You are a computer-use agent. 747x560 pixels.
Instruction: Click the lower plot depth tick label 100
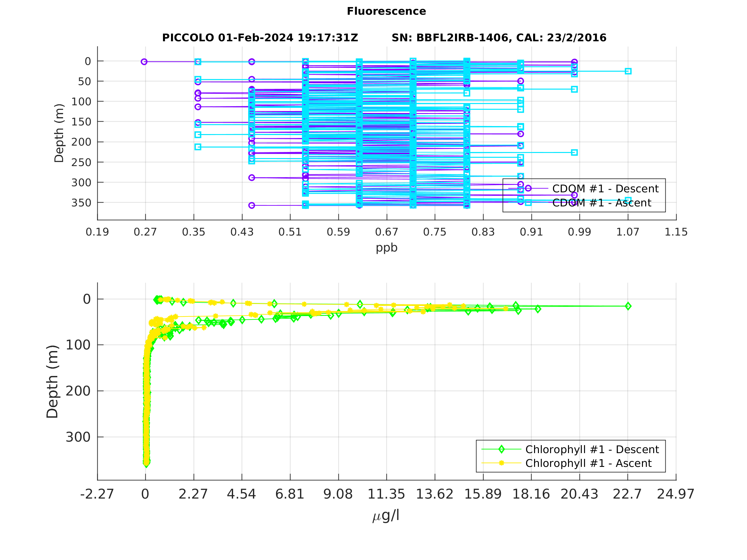coord(78,345)
